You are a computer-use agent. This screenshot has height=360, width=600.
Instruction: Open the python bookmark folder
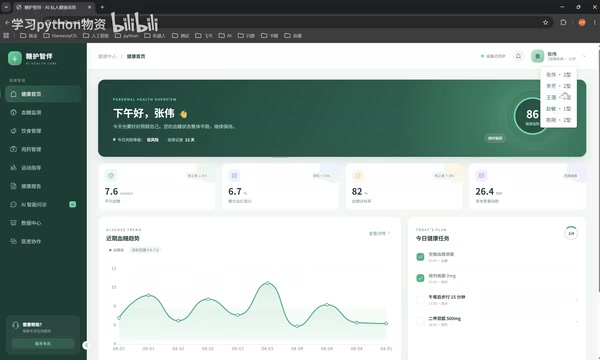127,36
